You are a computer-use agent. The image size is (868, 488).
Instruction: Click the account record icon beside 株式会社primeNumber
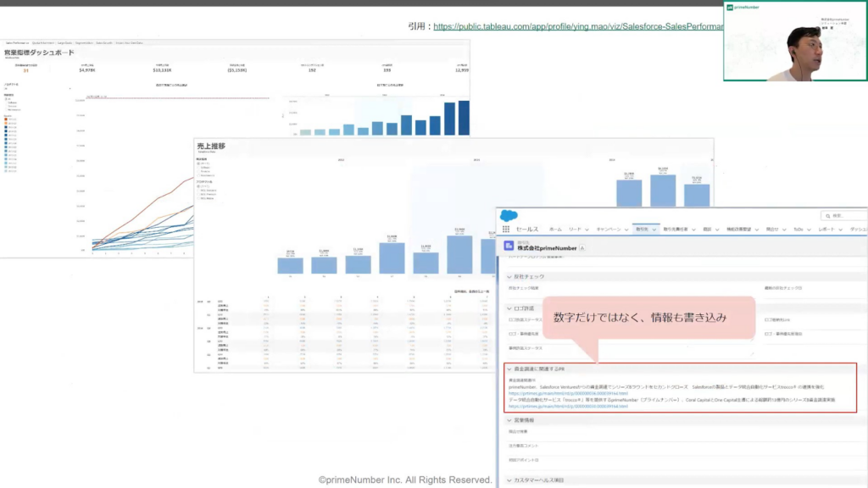point(509,246)
